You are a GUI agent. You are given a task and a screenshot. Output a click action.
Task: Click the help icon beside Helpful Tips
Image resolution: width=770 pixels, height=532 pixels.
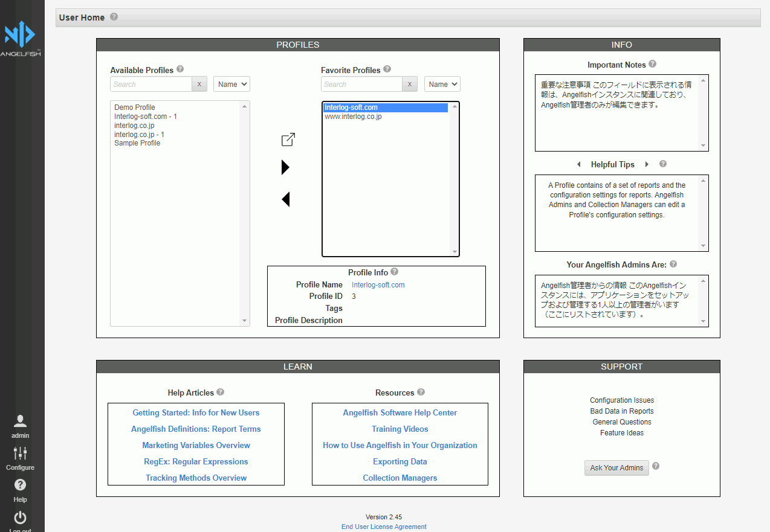click(663, 164)
